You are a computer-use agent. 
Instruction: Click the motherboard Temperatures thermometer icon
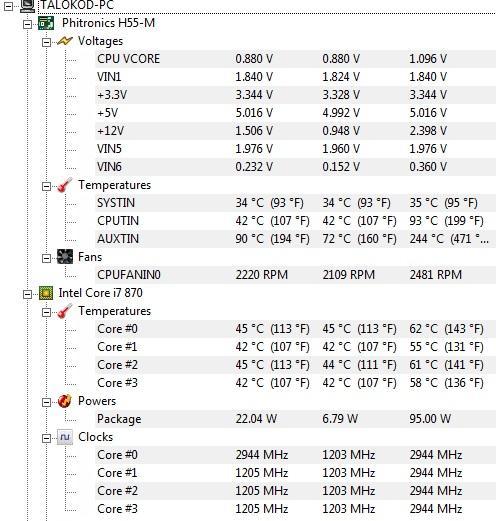[65, 185]
